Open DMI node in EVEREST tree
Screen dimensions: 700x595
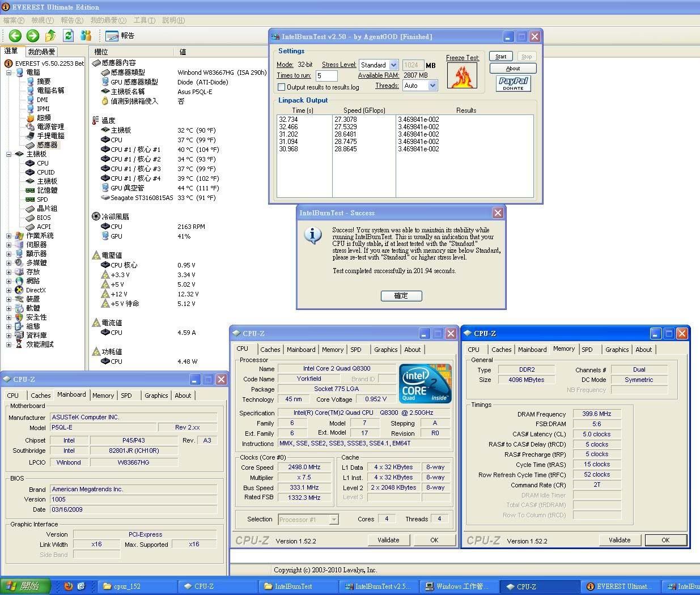(43, 100)
